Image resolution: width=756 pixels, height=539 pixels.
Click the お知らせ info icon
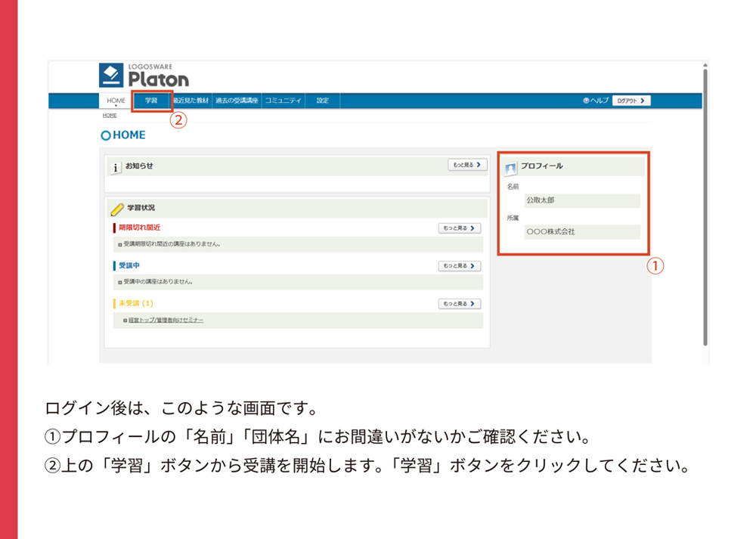pos(116,168)
